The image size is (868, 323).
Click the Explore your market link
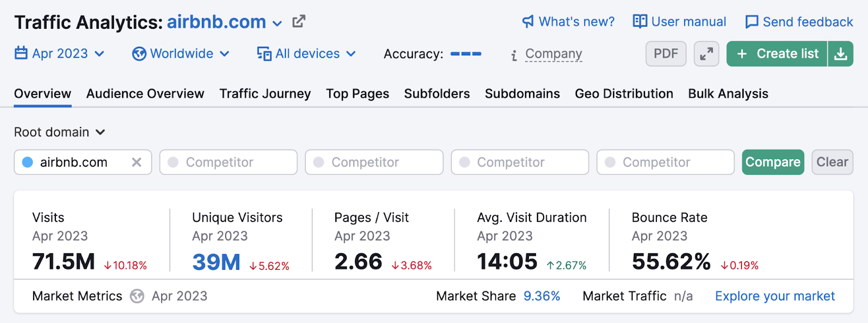point(775,296)
